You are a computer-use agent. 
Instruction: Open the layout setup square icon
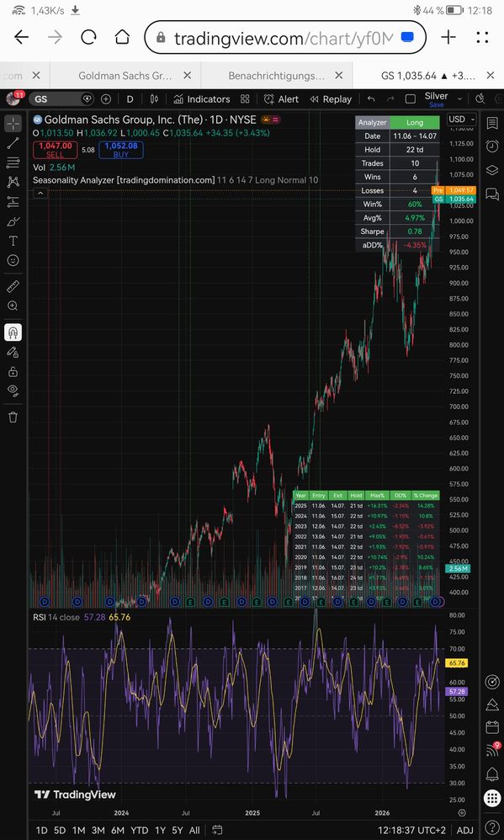click(411, 99)
